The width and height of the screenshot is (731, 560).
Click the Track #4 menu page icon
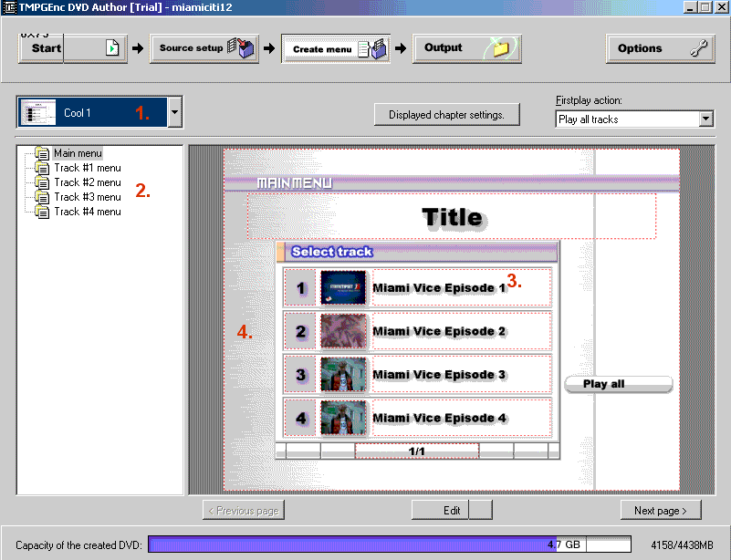(42, 212)
